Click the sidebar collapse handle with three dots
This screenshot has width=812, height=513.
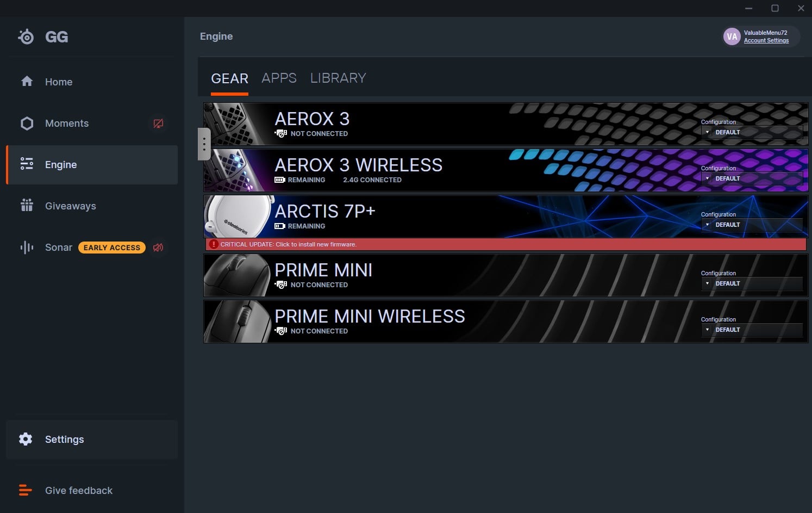204,144
